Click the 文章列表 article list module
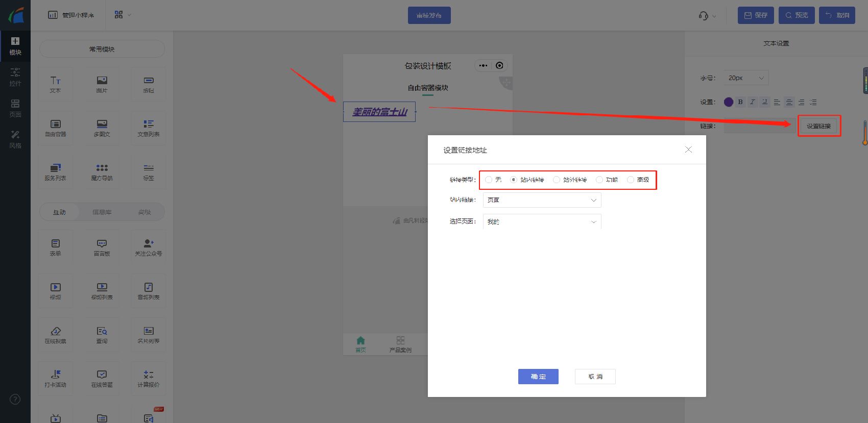Screen dimensions: 868x423 click(x=148, y=128)
